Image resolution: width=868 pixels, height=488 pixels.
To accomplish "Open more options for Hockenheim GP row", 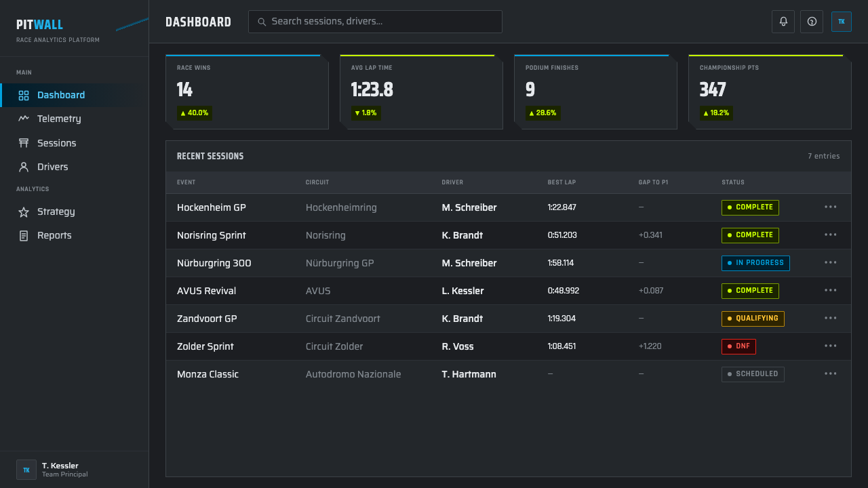I will (831, 207).
